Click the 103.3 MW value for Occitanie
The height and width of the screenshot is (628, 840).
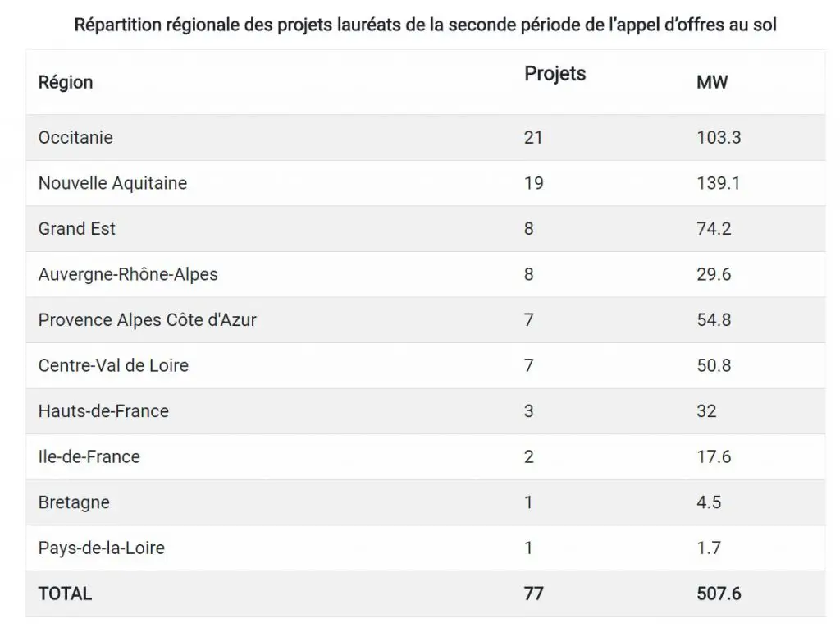(x=719, y=137)
